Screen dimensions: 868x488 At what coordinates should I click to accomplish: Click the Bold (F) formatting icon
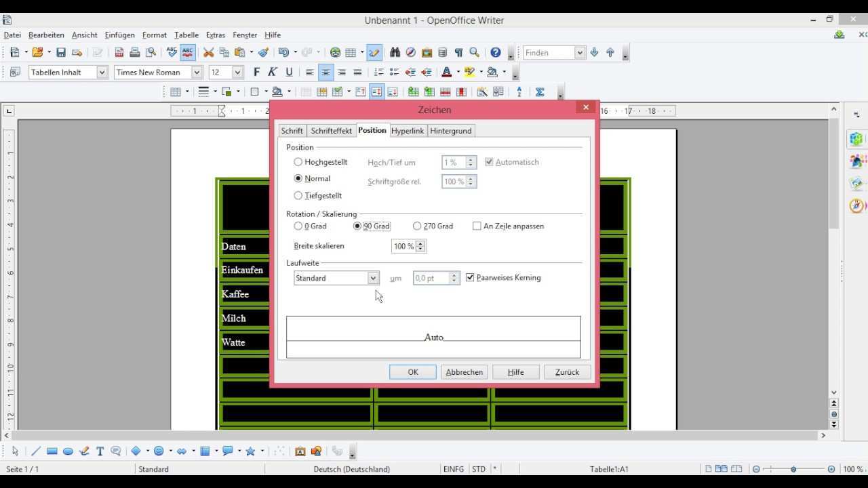[x=256, y=73]
